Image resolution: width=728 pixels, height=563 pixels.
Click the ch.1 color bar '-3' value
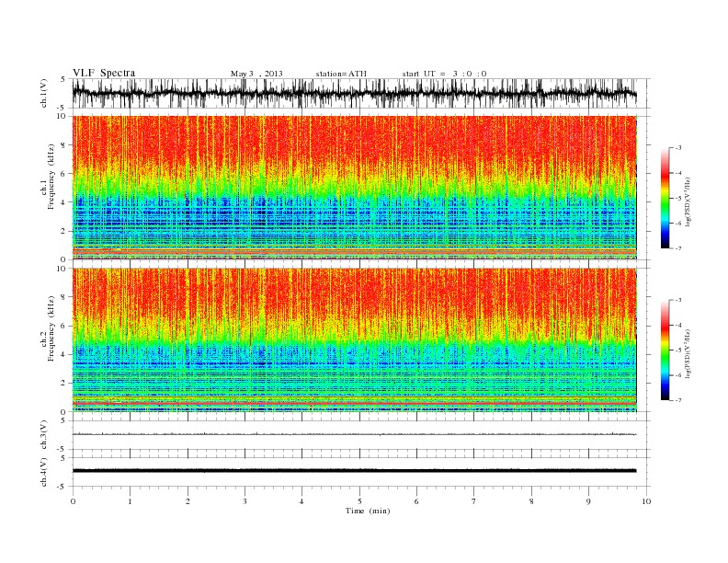point(677,148)
